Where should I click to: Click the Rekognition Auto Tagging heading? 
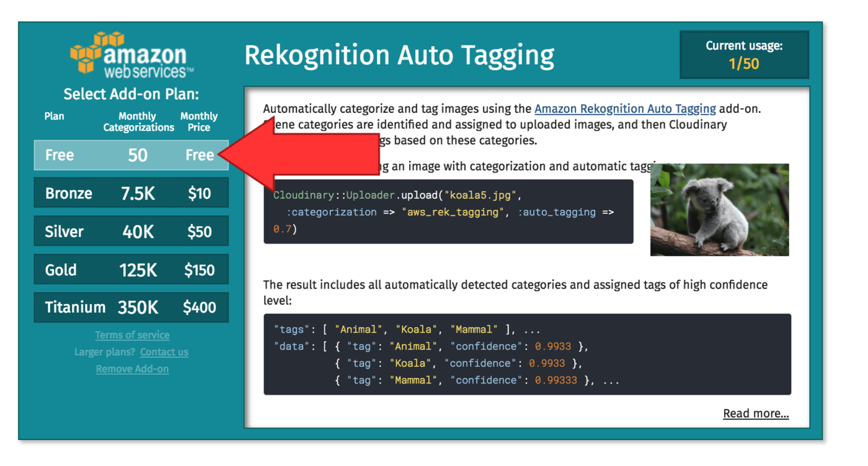pos(399,55)
